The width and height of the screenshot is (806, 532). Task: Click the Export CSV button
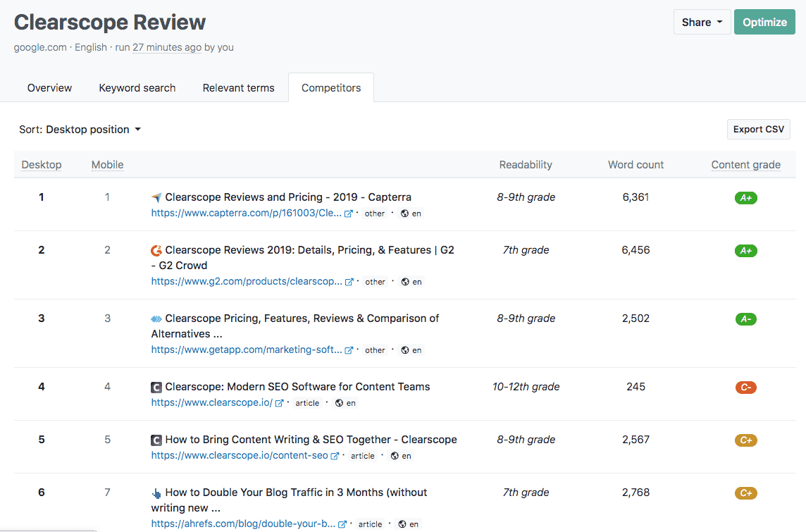(x=758, y=130)
